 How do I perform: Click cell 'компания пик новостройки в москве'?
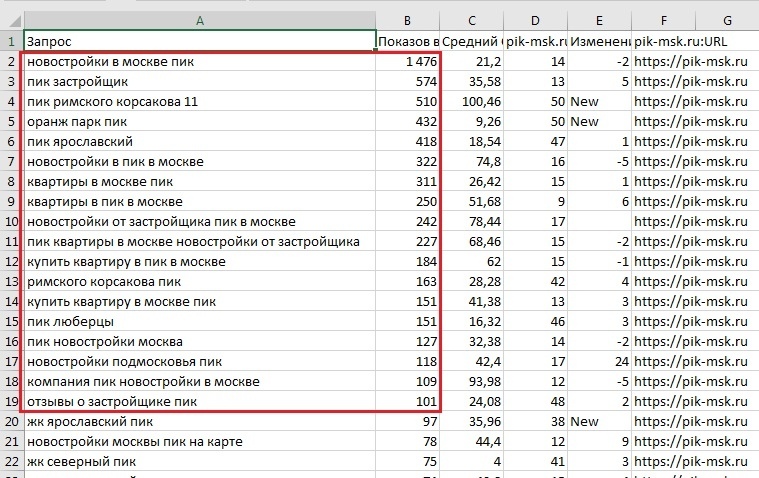click(200, 382)
